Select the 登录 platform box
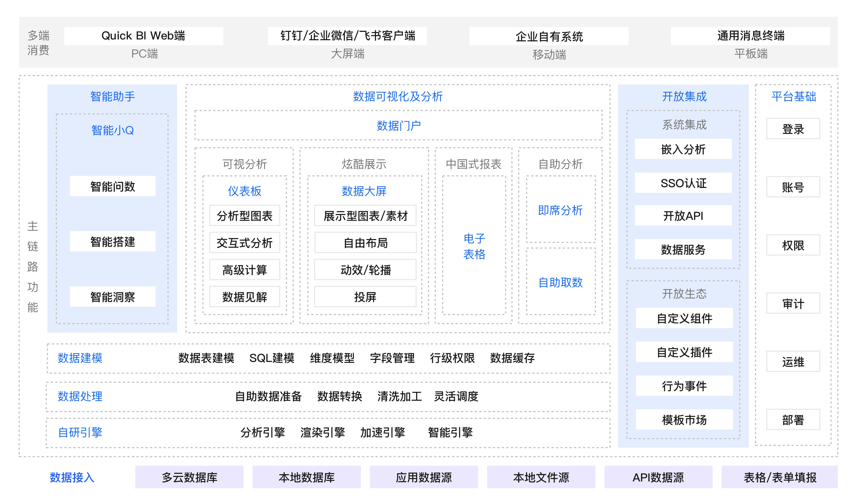857x504 pixels. [x=793, y=129]
